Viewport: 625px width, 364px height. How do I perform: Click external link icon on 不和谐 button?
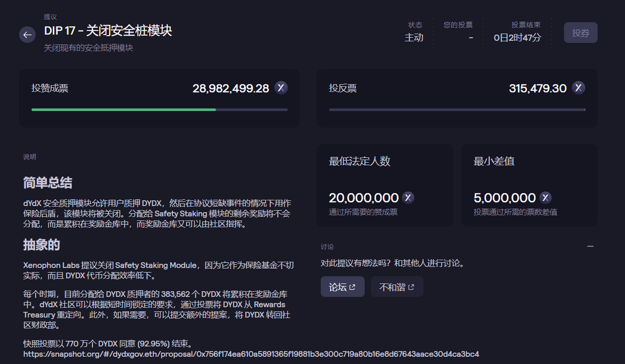click(411, 287)
